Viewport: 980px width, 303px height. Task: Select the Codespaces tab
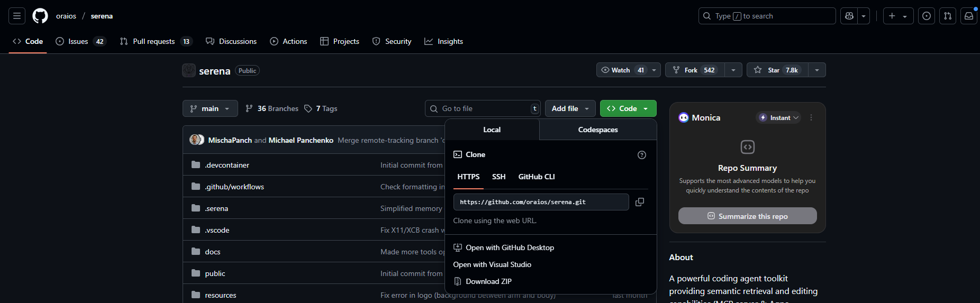tap(598, 130)
